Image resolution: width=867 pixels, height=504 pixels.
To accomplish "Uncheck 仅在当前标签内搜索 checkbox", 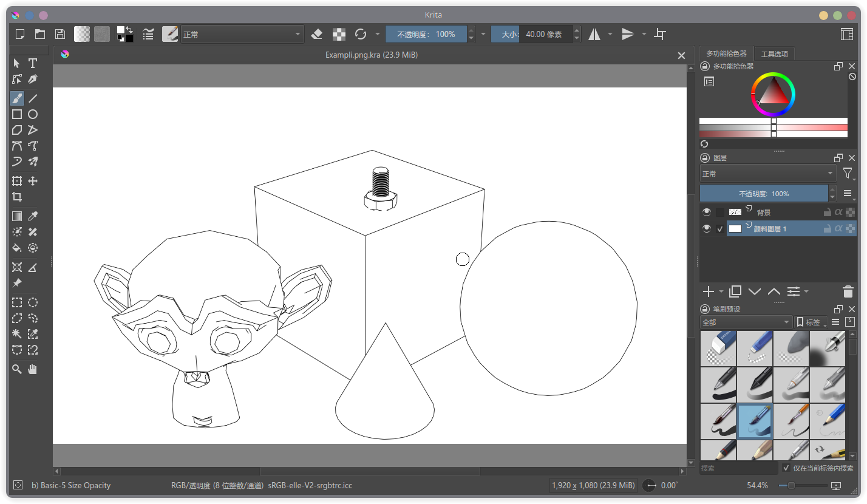I will [786, 468].
